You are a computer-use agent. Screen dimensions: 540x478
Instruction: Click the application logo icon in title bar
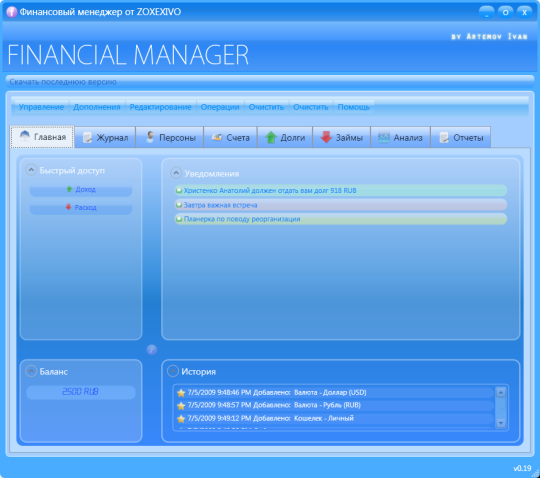pos(12,12)
